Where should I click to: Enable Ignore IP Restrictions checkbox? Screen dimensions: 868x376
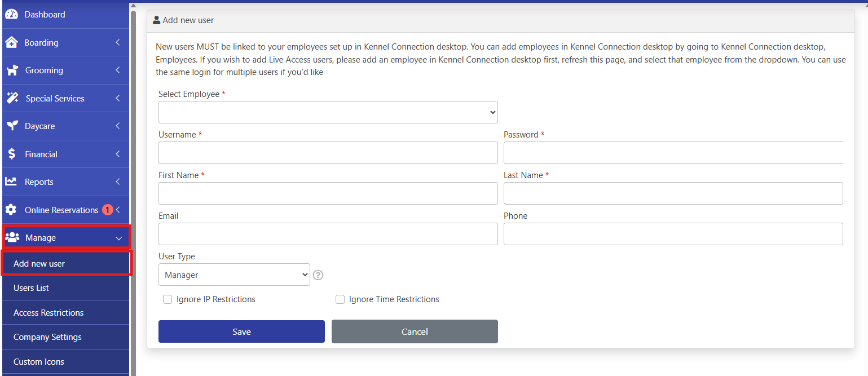(x=168, y=299)
